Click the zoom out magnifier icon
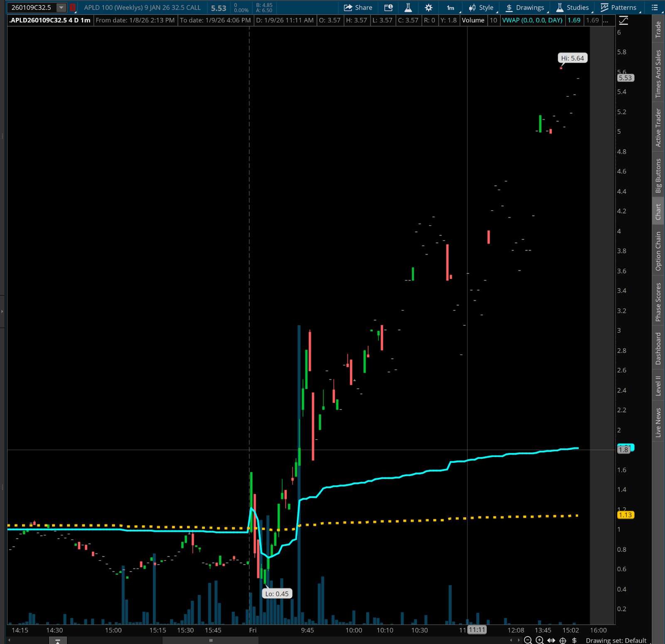Image resolution: width=665 pixels, height=644 pixels. coord(528,640)
